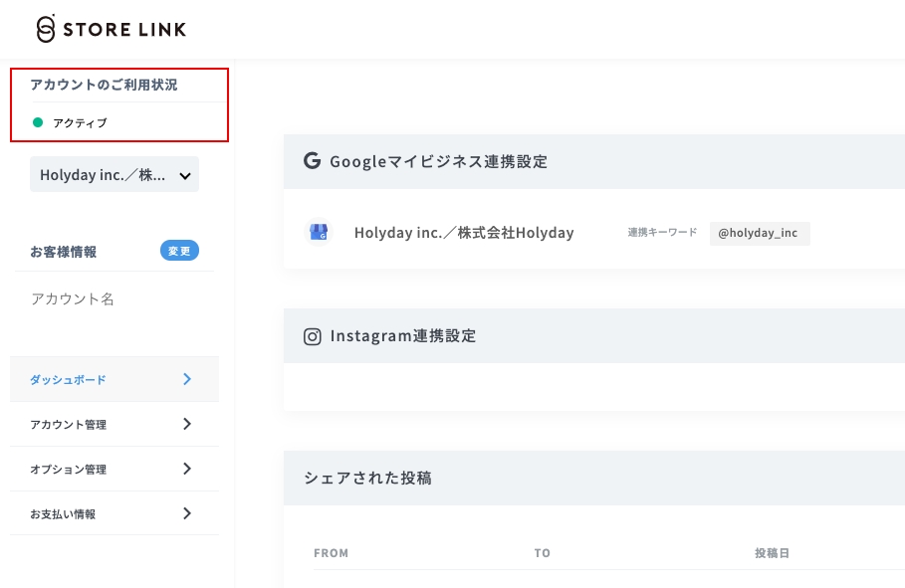The width and height of the screenshot is (905, 588).
Task: Click the @holyday_inc keyword tag
Action: (760, 233)
